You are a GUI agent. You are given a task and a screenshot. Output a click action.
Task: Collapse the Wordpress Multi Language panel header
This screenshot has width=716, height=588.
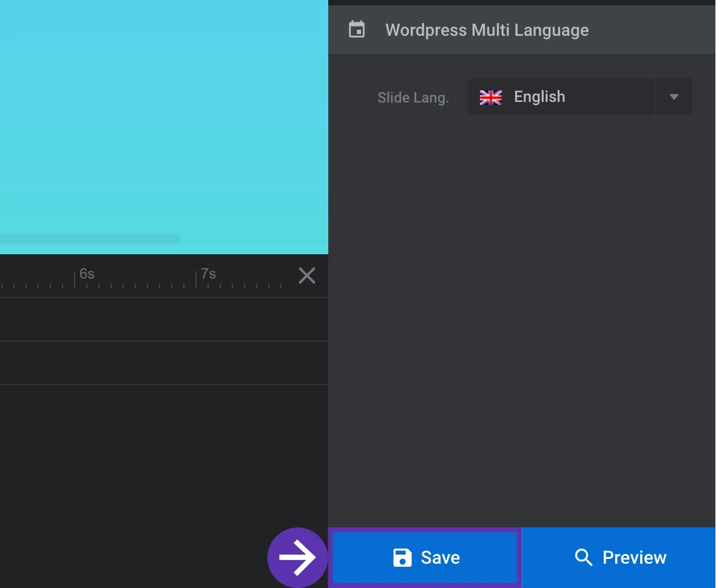[x=522, y=30]
